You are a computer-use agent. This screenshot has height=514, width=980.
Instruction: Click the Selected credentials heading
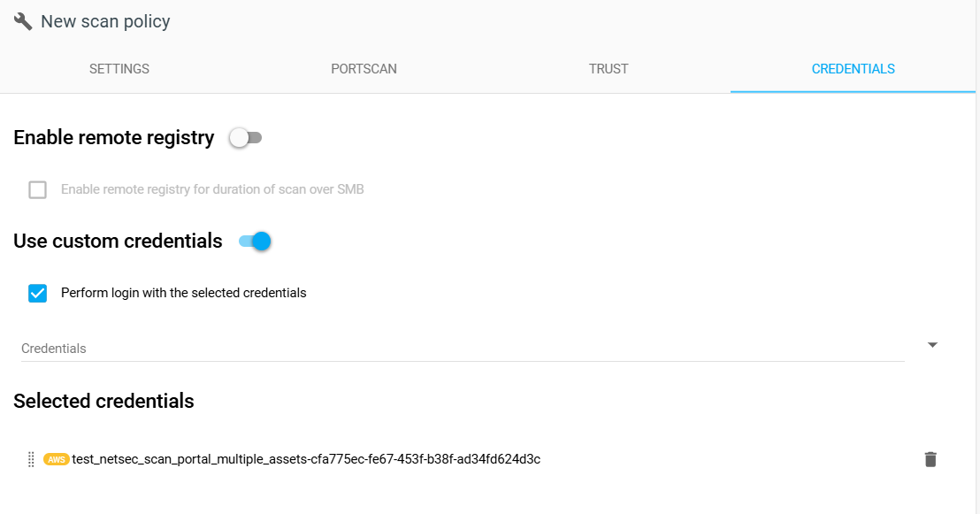coord(103,401)
